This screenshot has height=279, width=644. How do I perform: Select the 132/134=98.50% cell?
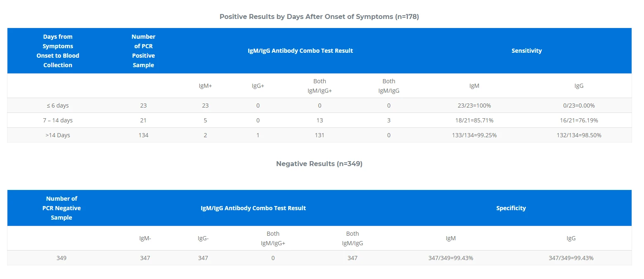pyautogui.click(x=579, y=135)
